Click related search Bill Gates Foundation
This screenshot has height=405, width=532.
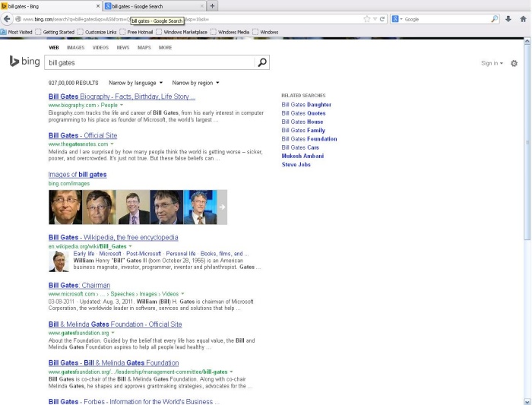309,139
